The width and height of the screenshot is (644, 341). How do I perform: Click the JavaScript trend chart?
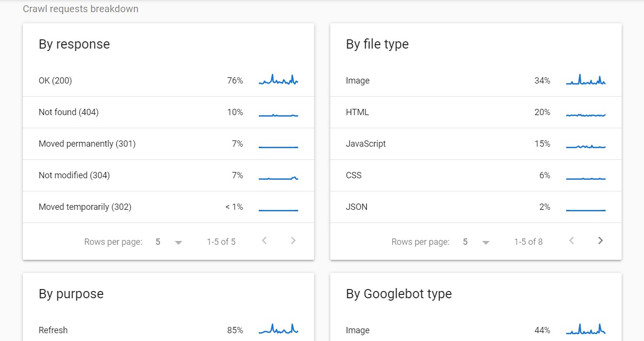[586, 144]
